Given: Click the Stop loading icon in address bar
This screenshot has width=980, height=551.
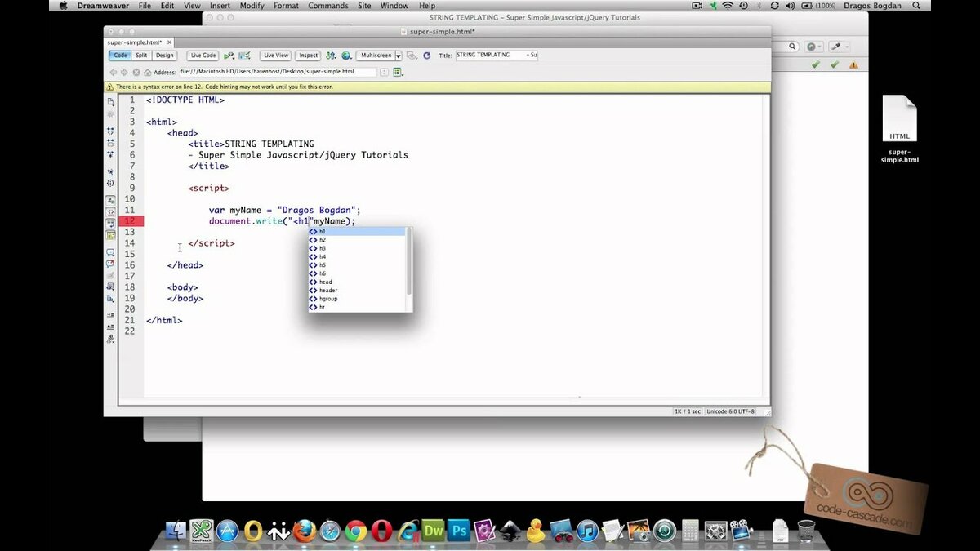Looking at the screenshot, I should click(x=136, y=72).
